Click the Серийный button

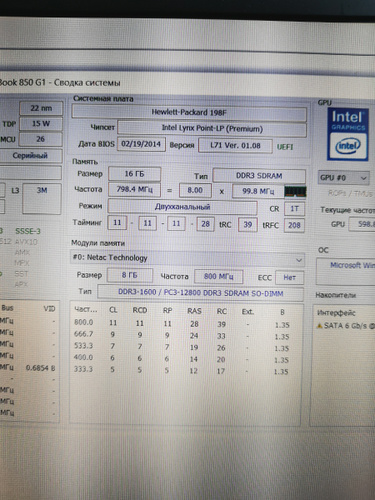[30, 156]
